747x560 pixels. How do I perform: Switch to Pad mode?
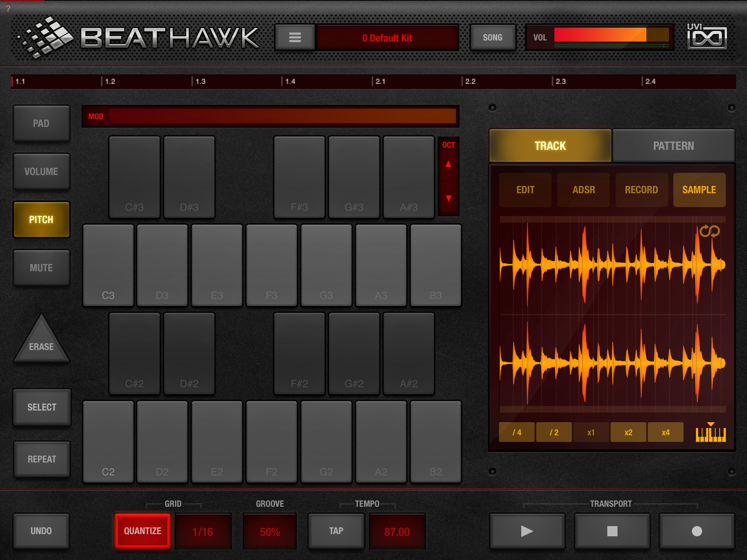tap(41, 123)
